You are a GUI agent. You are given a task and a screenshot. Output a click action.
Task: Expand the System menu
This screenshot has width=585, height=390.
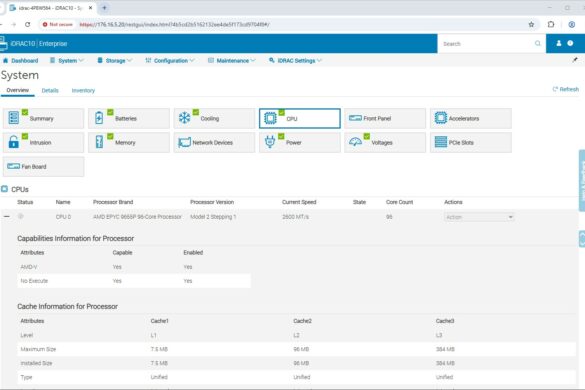pos(67,60)
